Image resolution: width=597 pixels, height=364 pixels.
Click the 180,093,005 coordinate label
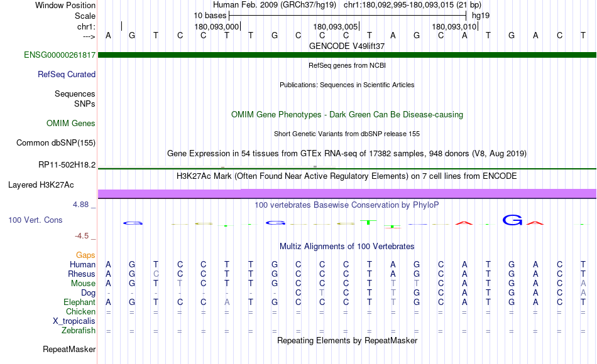pos(336,26)
